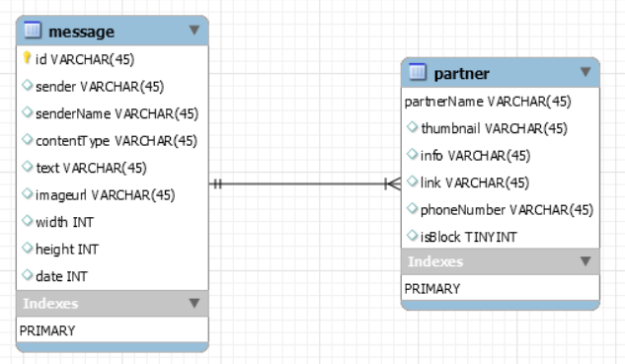625x364 pixels.
Task: Select the partner table title
Action: (x=461, y=74)
